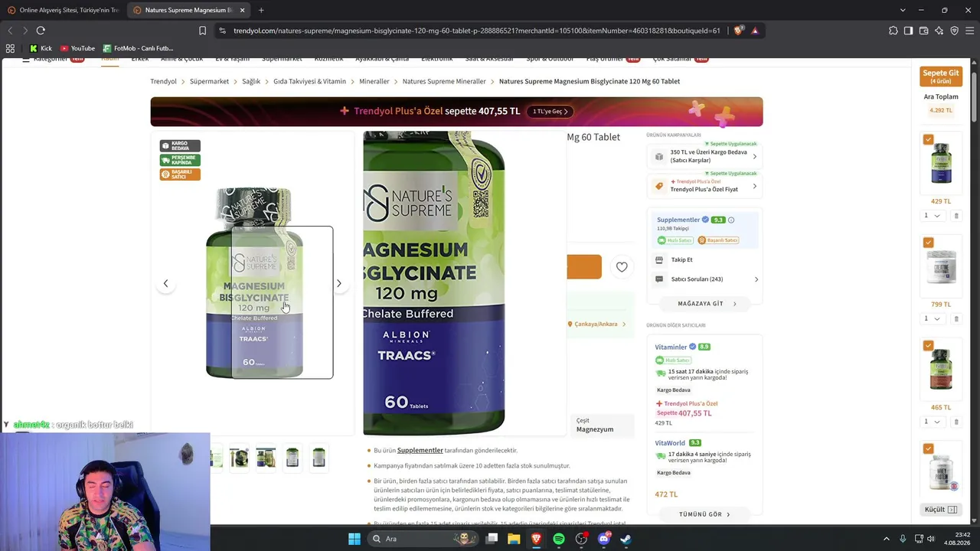Open the VitaWorld seller link
This screenshot has width=980, height=551.
[670, 442]
